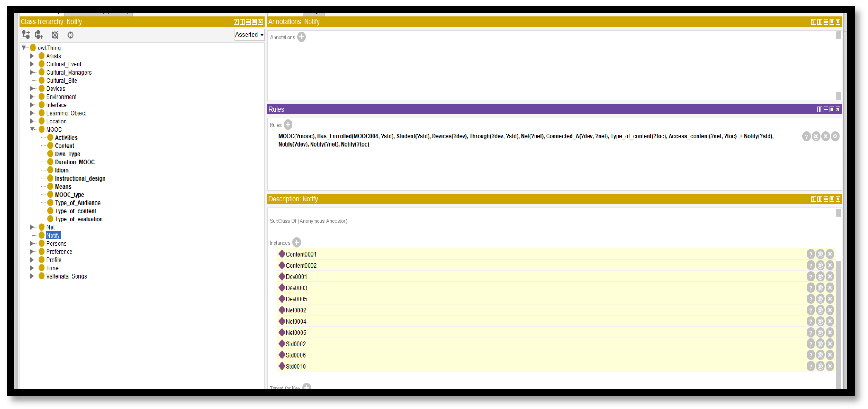The image size is (868, 409).
Task: Select the Vallenata_Songs class
Action: click(66, 276)
